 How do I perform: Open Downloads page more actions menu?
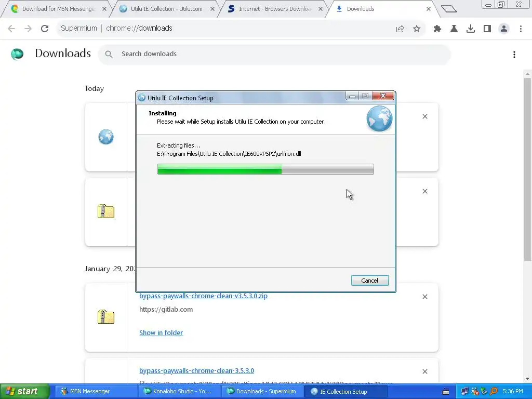point(514,54)
